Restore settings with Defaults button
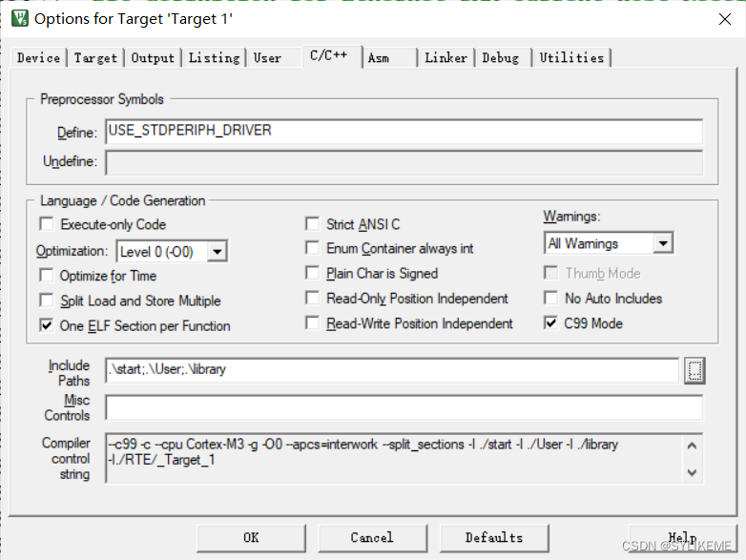Screen dimensions: 746x560 (494, 538)
